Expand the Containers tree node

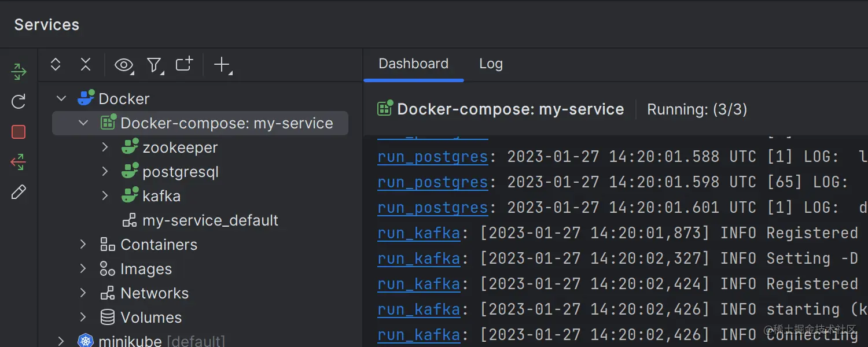(83, 244)
